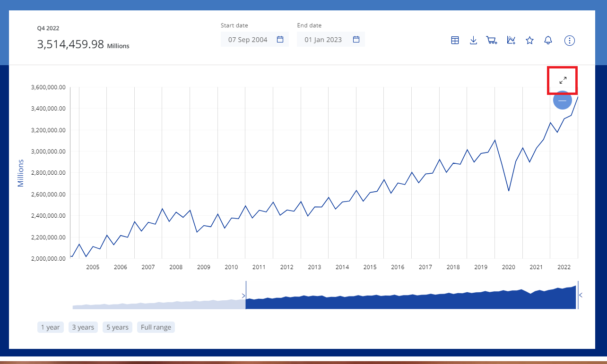Select the 5 years range
607x364 pixels.
pos(117,327)
